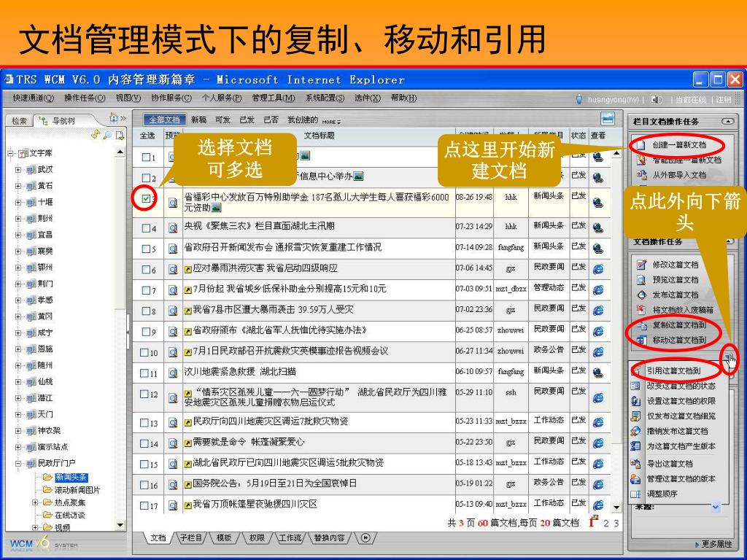747x560 pixels.
Task: Tick the checkbox for document row 10
Action: point(144,352)
